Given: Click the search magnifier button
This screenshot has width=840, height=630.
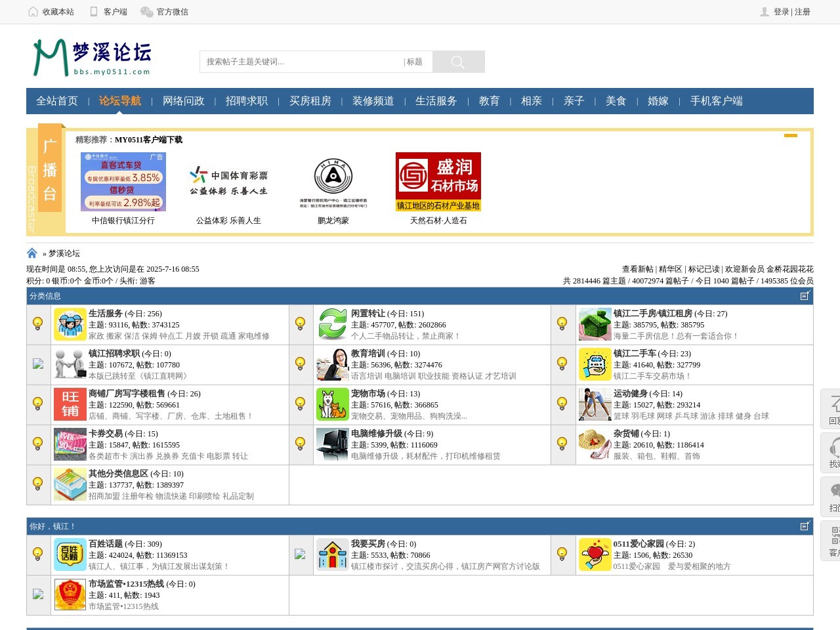Looking at the screenshot, I should coord(458,62).
